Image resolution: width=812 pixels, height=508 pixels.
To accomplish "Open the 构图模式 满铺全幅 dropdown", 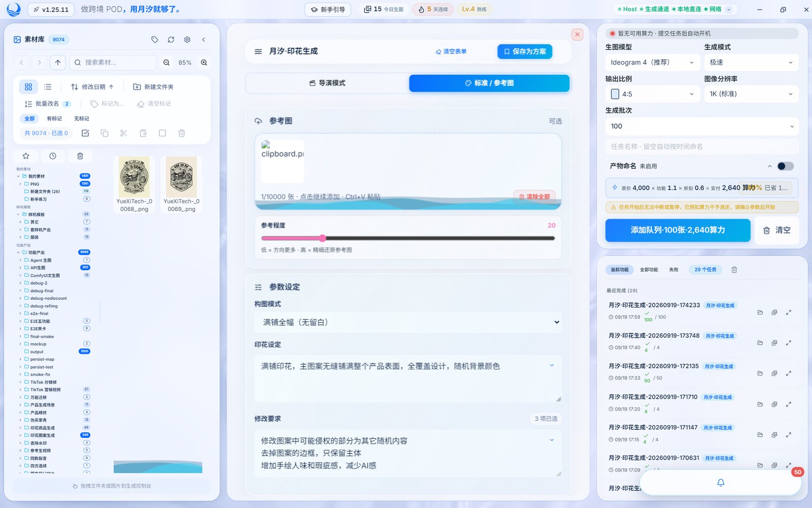I will [x=408, y=322].
